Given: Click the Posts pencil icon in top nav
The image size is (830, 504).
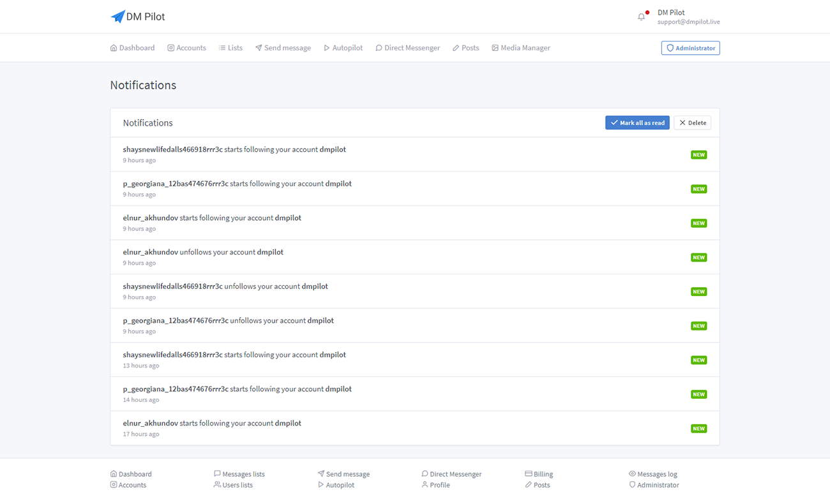Looking at the screenshot, I should coord(456,48).
